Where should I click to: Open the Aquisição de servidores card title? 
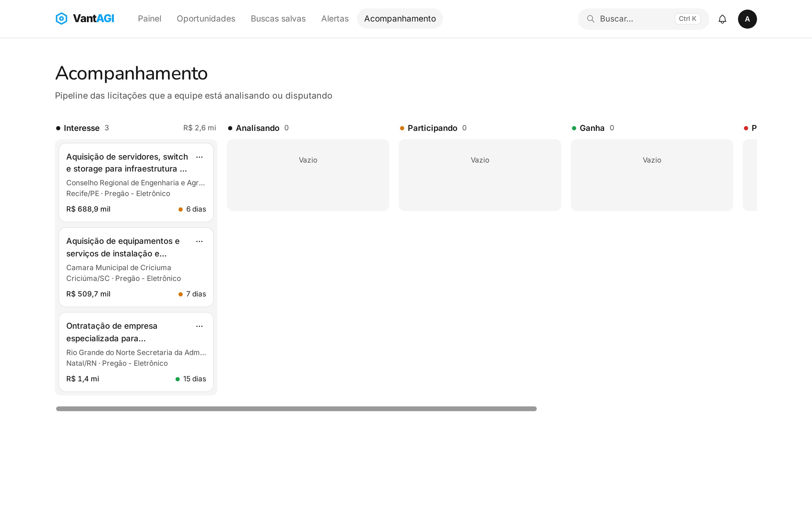pos(127,163)
